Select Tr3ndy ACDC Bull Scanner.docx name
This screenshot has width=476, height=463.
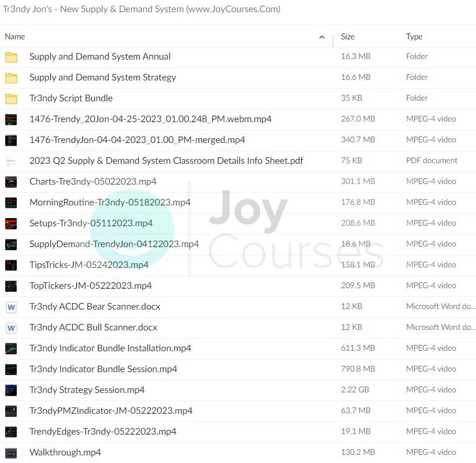[93, 328]
